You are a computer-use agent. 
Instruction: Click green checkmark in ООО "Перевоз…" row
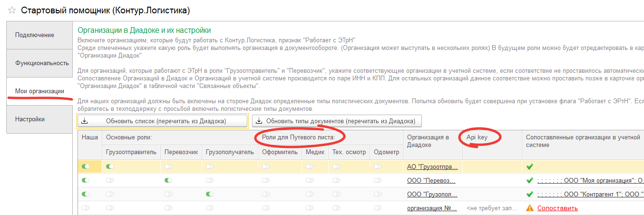pos(530,181)
